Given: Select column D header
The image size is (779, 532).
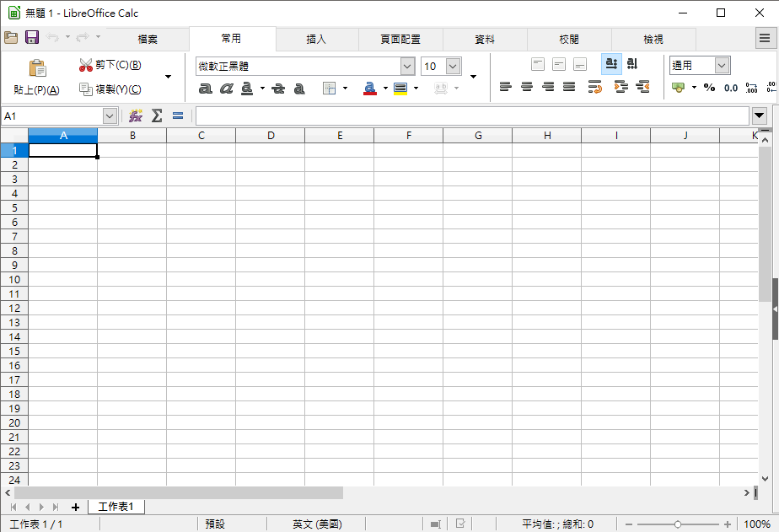Looking at the screenshot, I should pos(271,135).
